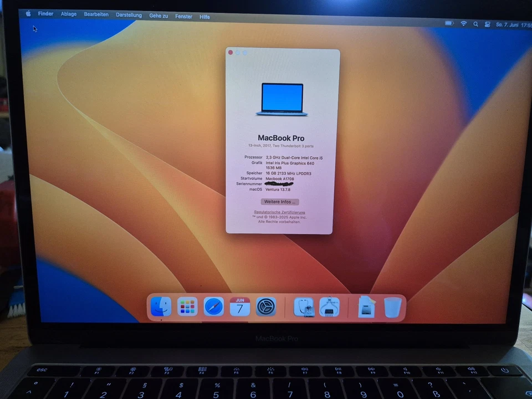The width and height of the screenshot is (532, 399).
Task: Select the 'Ventura 13.7.8' macOS version
Action: (x=278, y=190)
